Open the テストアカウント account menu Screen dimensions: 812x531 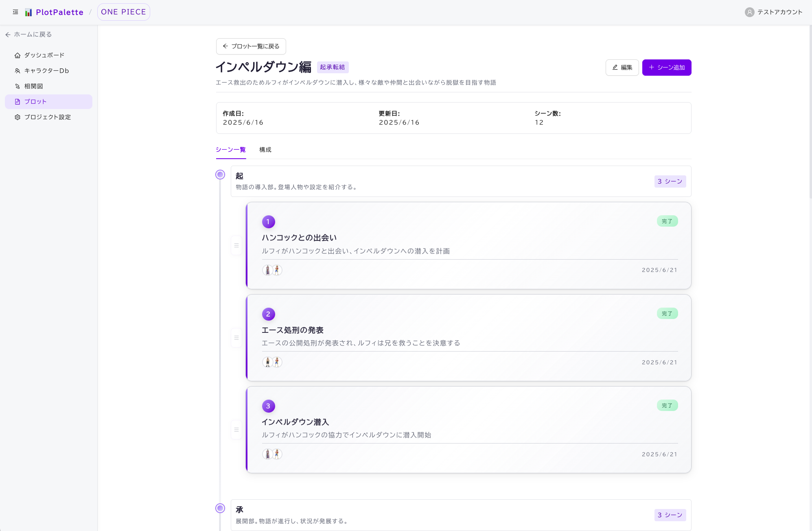point(774,12)
